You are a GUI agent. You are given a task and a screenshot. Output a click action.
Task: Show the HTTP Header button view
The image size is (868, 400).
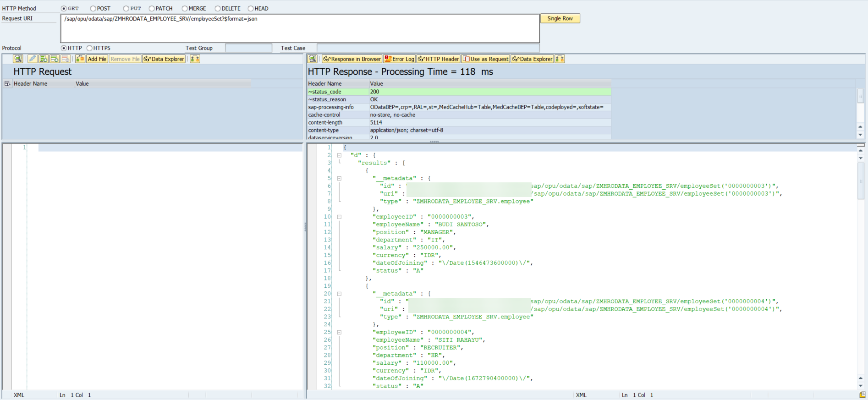[439, 59]
